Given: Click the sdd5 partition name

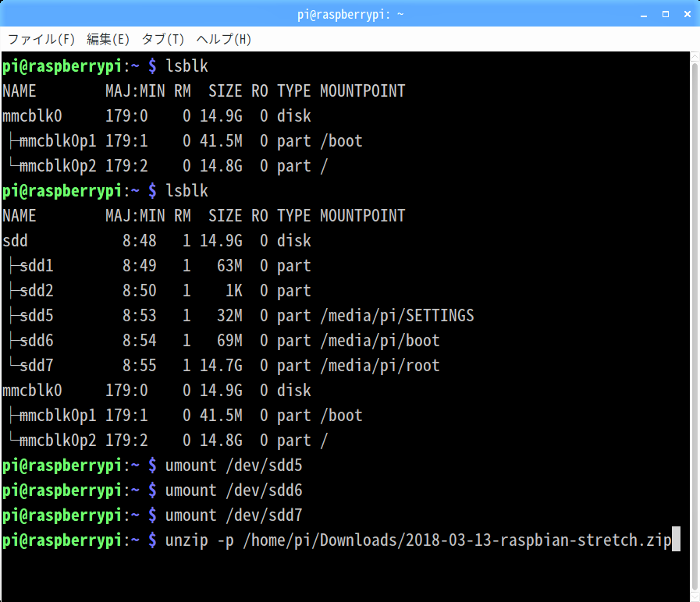Looking at the screenshot, I should 36,316.
